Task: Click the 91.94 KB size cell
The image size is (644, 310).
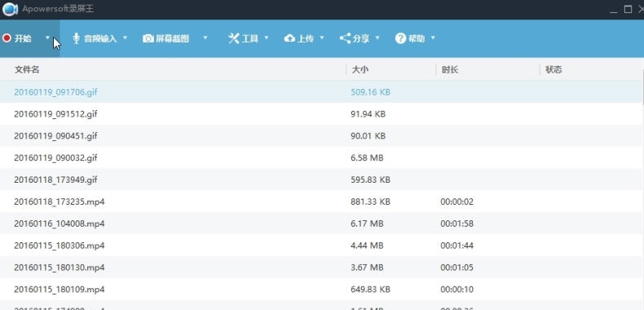Action: [368, 114]
